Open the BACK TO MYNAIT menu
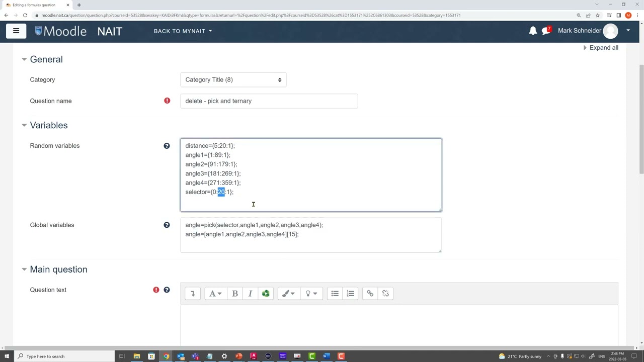644x362 pixels. tap(183, 31)
